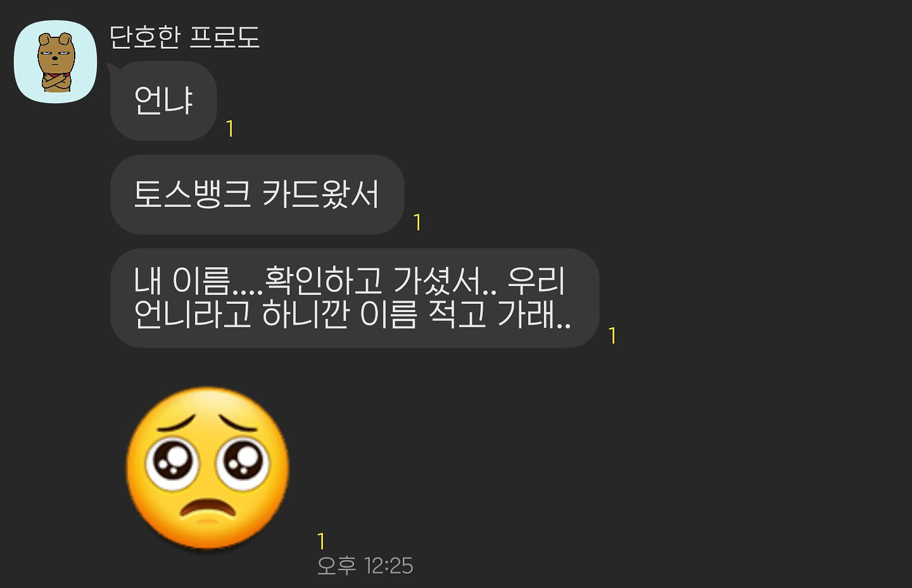Click unread count above the 12:25 timestamp
Screen dimensions: 912x588
coord(321,541)
